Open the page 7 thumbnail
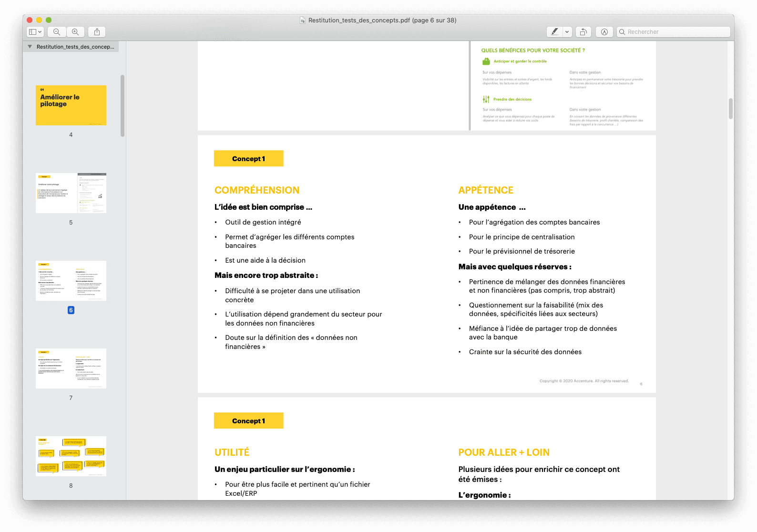This screenshot has width=757, height=532. [x=71, y=368]
